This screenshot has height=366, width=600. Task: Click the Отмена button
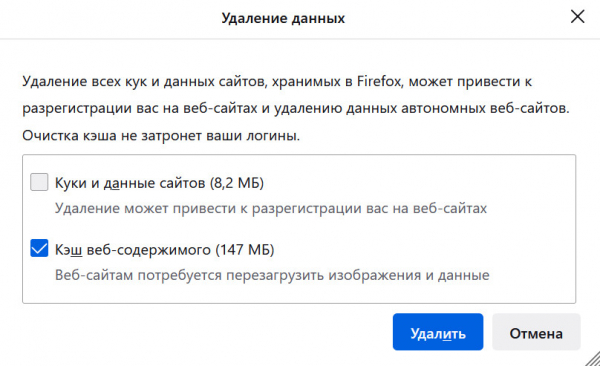coord(536,332)
